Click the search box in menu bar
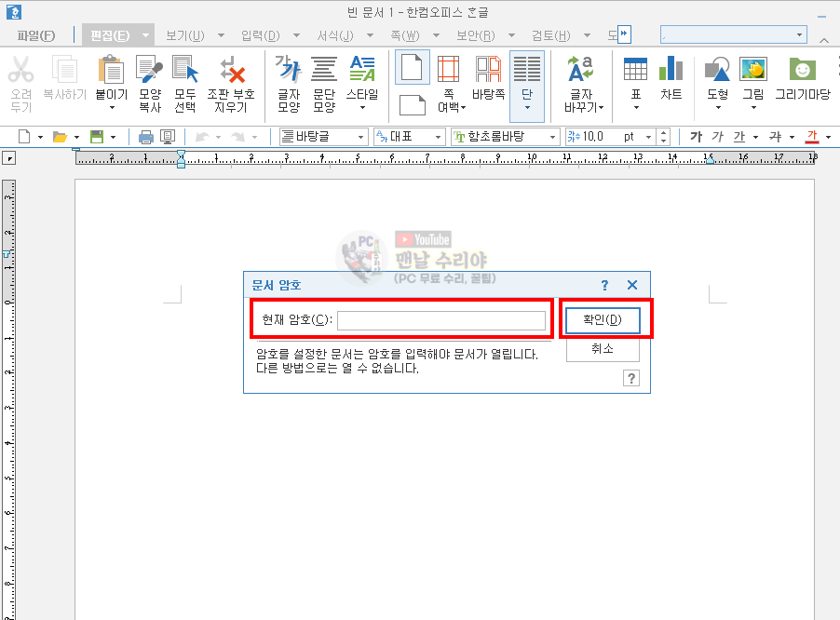The width and height of the screenshot is (840, 620). coord(734,34)
